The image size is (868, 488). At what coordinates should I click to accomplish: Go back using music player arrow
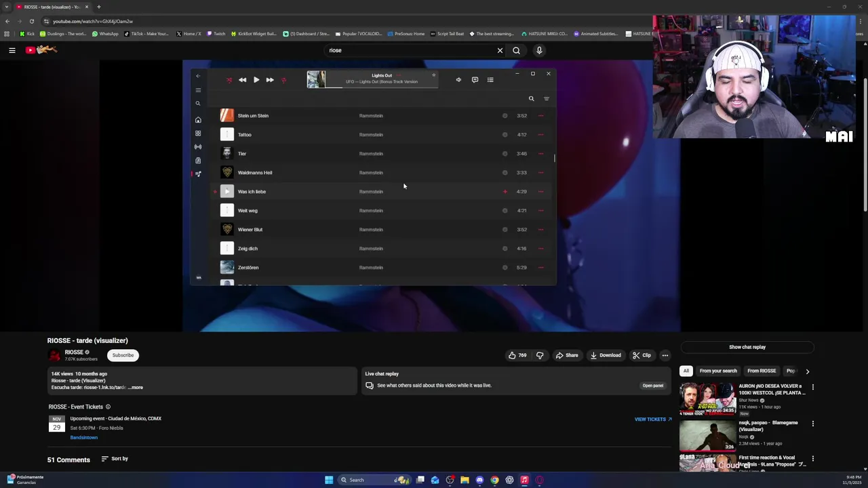coord(198,76)
